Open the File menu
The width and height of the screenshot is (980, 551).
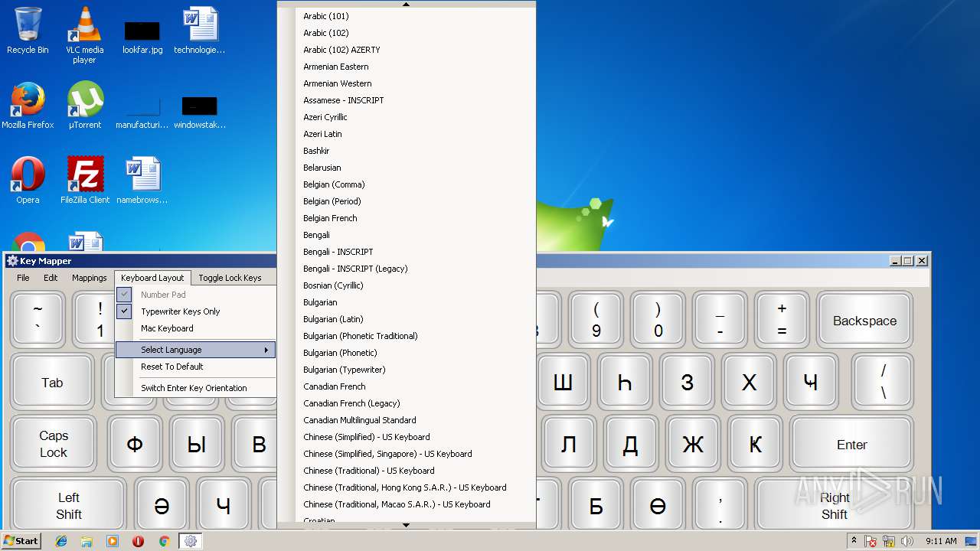23,278
